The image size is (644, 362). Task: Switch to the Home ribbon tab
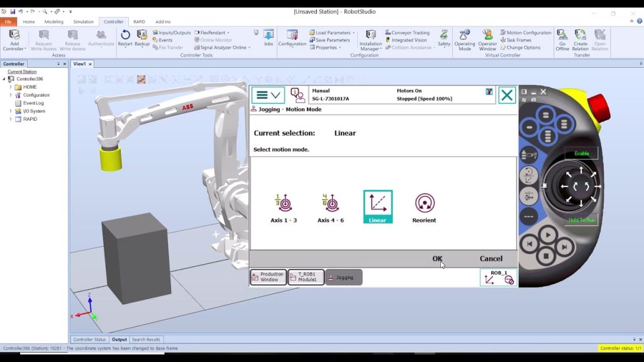(x=29, y=22)
